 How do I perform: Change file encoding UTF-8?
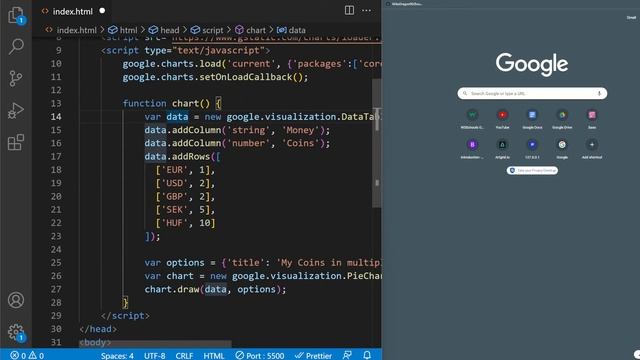pyautogui.click(x=154, y=356)
